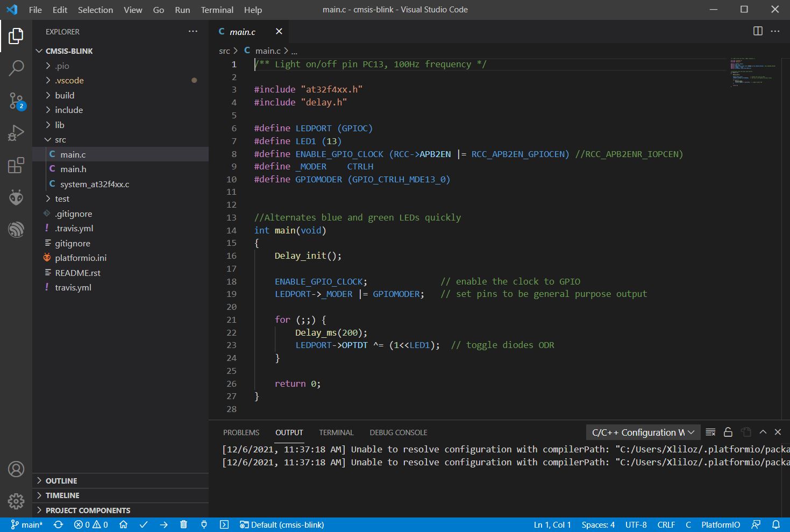Screen dimensions: 790x532
Task: Maximize the panel with the up chevron
Action: click(x=763, y=432)
